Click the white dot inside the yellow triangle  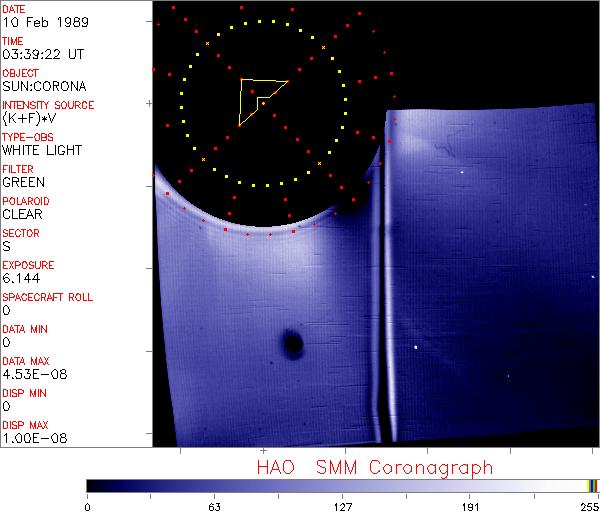(x=263, y=102)
